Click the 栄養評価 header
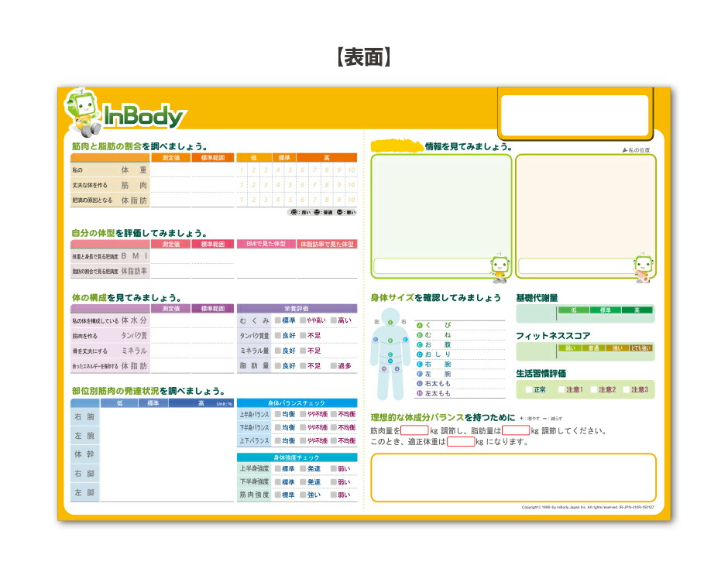 coord(297,308)
